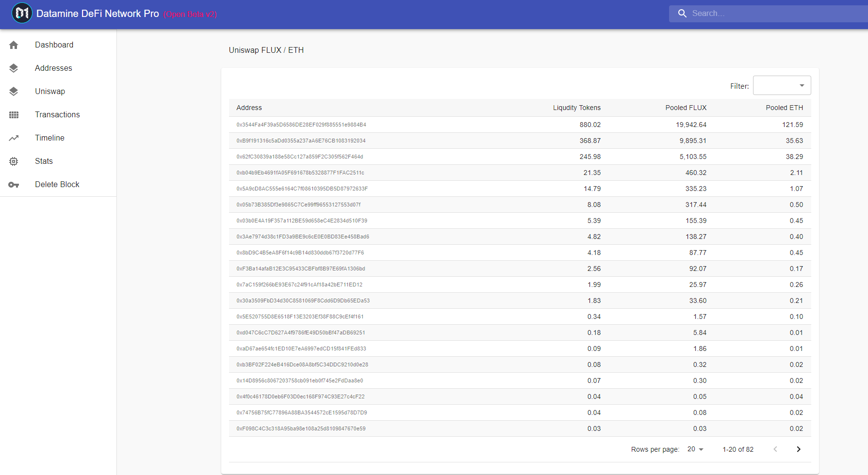
Task: Click the Uniswap FLUX / ETH heading
Action: [266, 50]
